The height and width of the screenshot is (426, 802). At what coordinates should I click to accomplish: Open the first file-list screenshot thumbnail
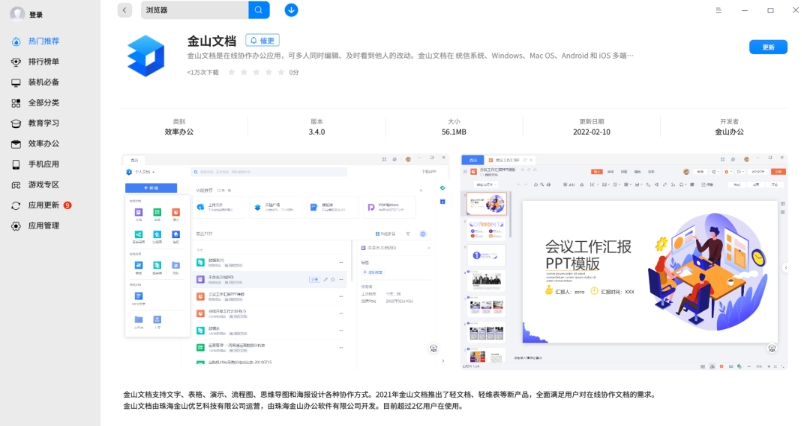[285, 261]
